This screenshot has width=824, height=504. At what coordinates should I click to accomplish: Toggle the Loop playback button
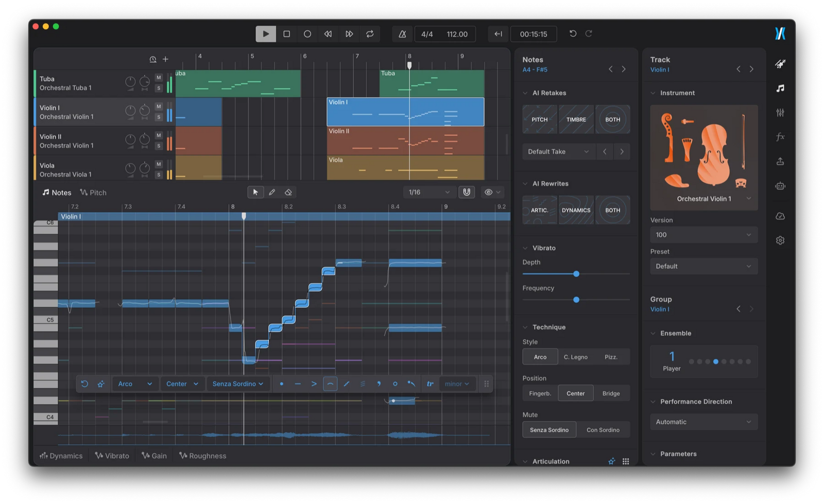pyautogui.click(x=370, y=34)
